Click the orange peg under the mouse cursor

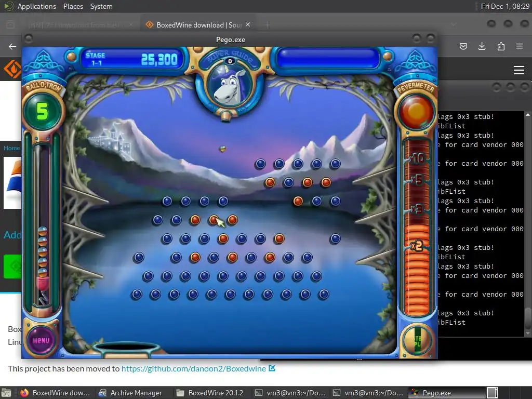tap(214, 220)
